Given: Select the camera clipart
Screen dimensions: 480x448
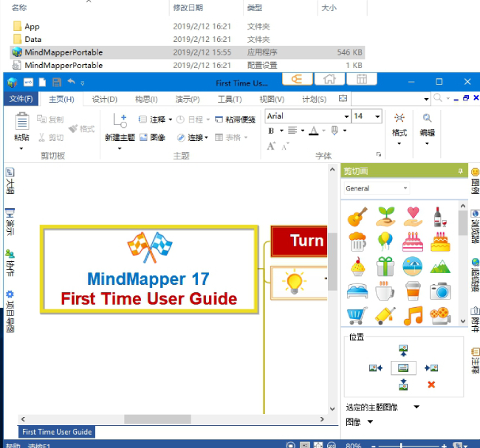Looking at the screenshot, I should click(x=440, y=291).
